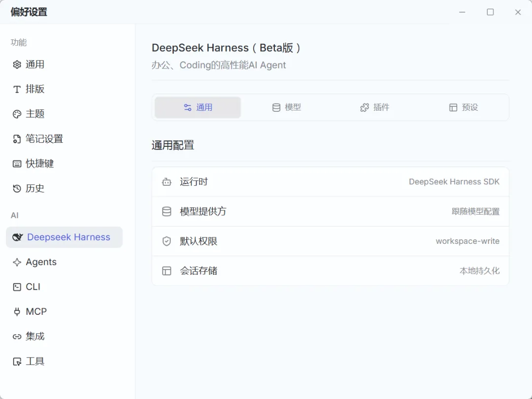Switch to the 插件 tab
The height and width of the screenshot is (399, 532).
coord(374,107)
